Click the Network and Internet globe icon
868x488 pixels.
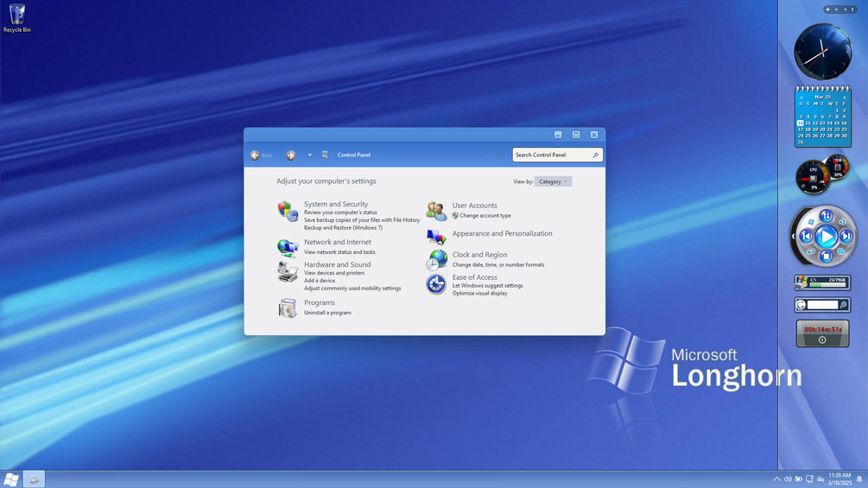click(x=288, y=247)
